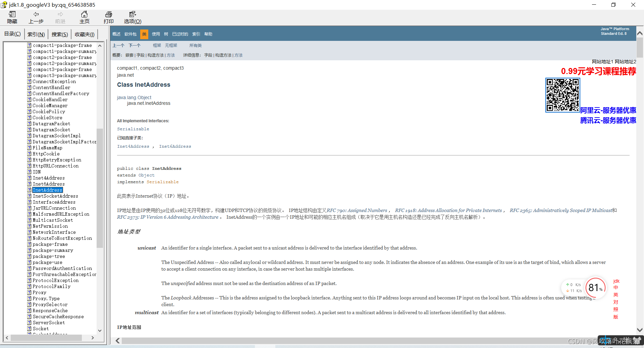Switch to the 目录(C) contents tab
Screen dimensions: 644x348
(x=12, y=34)
